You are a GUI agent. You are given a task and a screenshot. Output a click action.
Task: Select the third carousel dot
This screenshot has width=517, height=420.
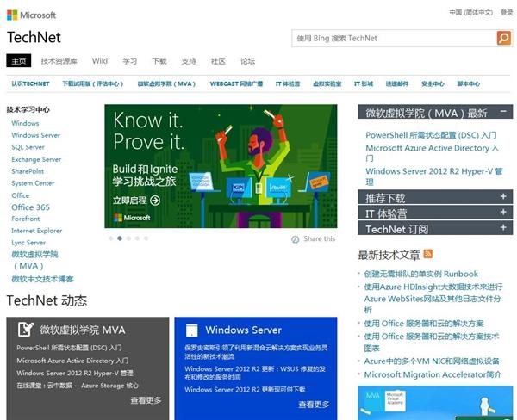(x=128, y=238)
